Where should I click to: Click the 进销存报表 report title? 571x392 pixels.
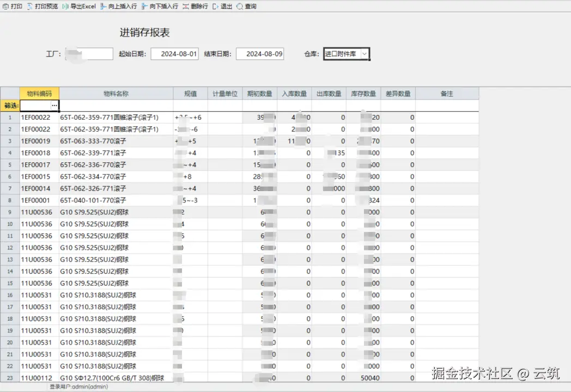click(145, 32)
